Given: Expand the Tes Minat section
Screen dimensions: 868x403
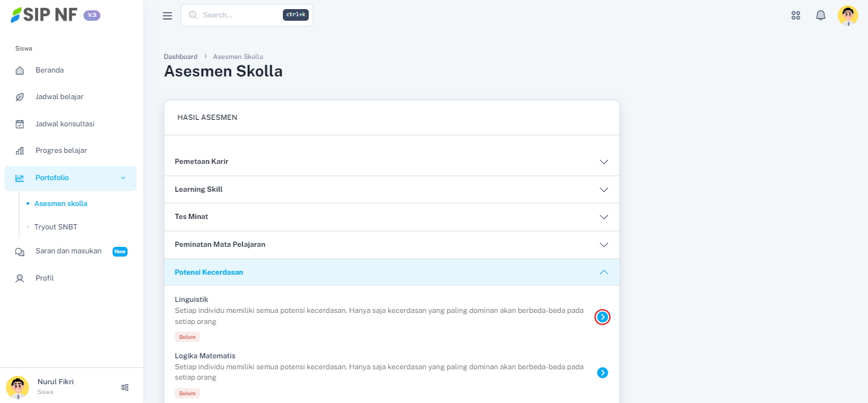Looking at the screenshot, I should pos(392,216).
